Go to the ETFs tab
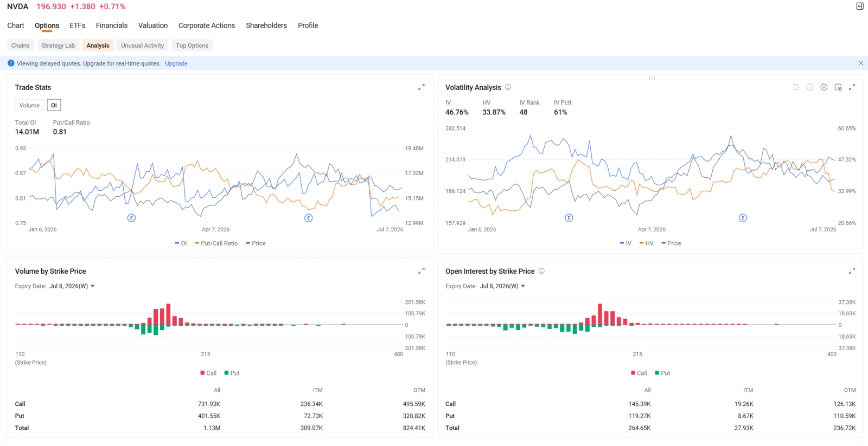Viewport: 868px width, 446px height. tap(78, 25)
